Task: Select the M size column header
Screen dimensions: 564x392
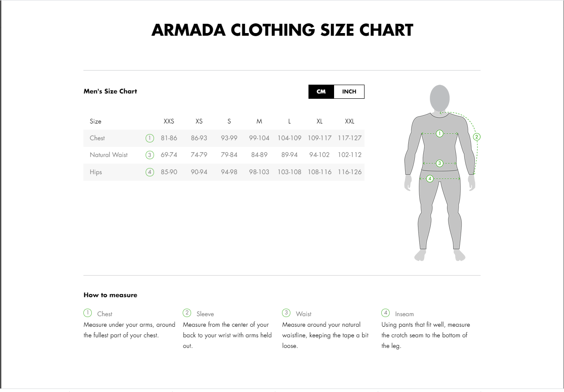Action: pyautogui.click(x=259, y=121)
